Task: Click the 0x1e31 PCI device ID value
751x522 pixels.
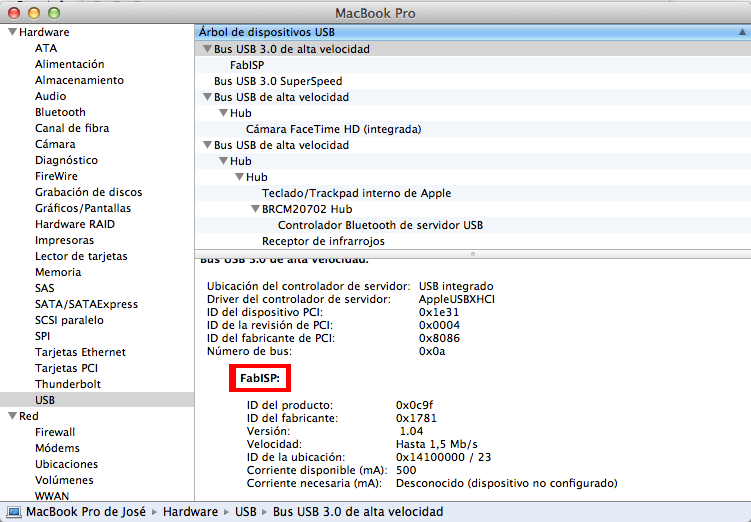Action: tap(439, 312)
